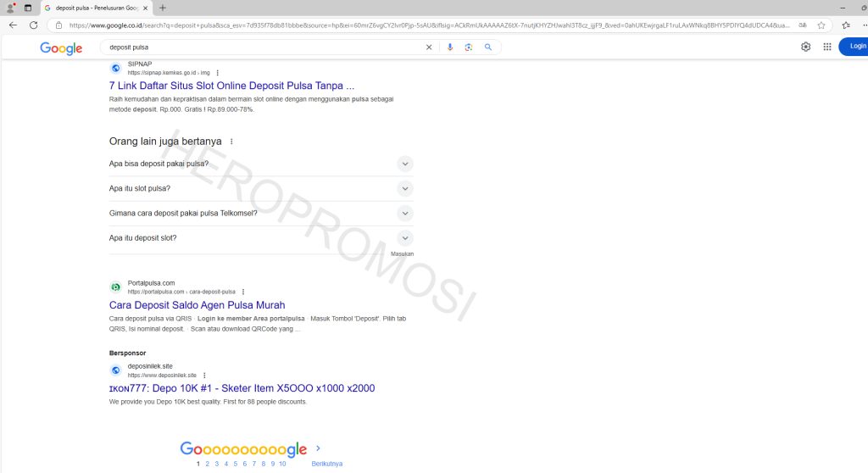
Task: Expand 'Gimana cara deposit pakai pulsa Telkomsel?'
Action: [261, 214]
